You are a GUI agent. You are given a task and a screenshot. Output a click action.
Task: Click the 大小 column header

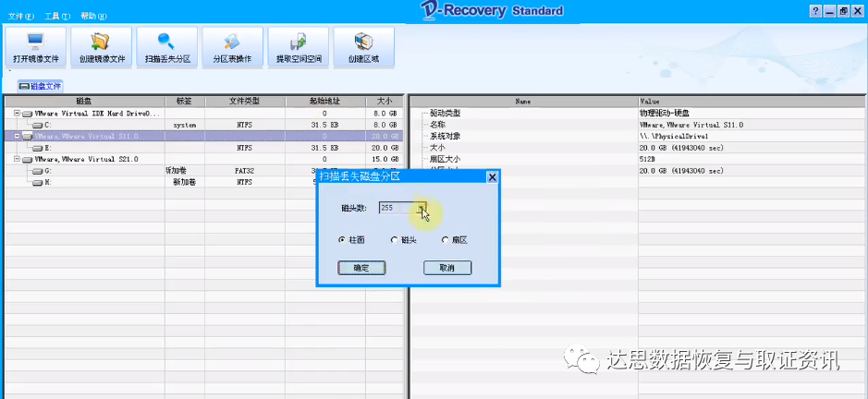(385, 102)
